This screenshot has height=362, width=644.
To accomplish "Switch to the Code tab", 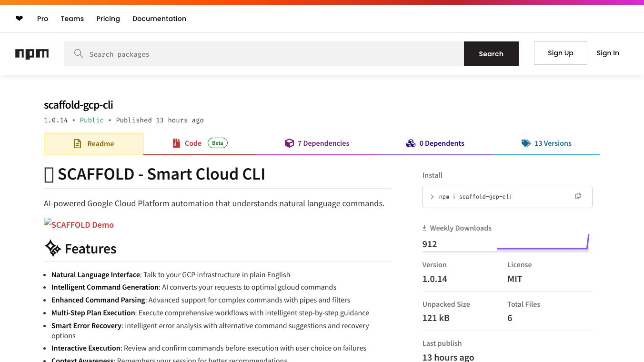I will 200,143.
